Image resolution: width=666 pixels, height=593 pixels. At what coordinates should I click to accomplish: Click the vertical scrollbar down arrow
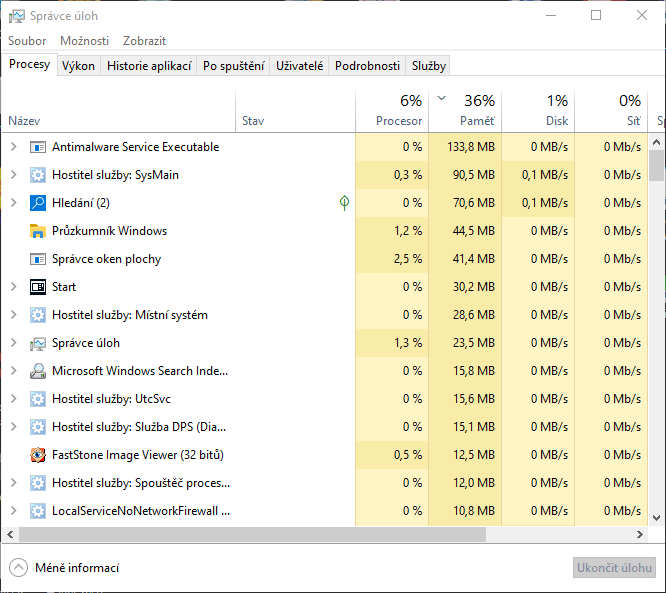coord(657,518)
